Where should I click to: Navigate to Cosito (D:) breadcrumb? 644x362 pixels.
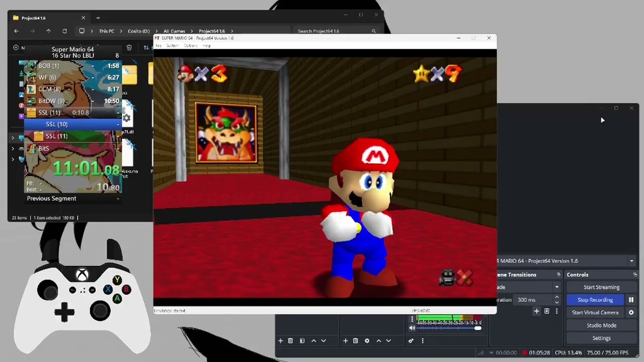coord(138,31)
